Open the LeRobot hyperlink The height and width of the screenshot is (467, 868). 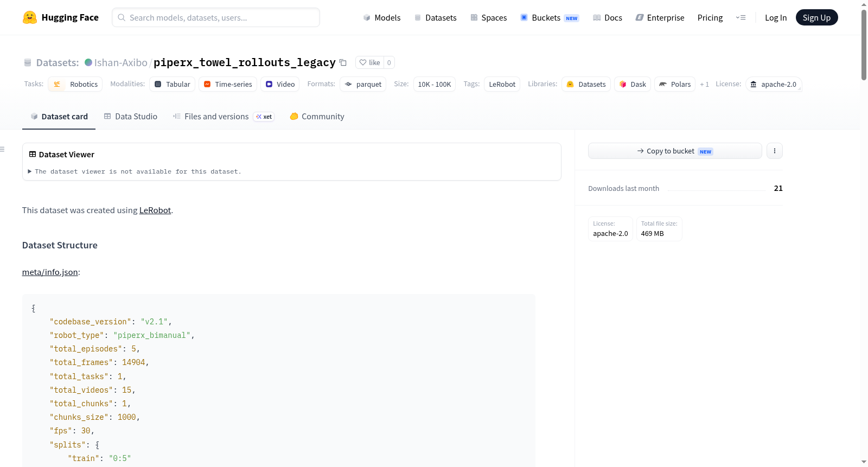(155, 210)
